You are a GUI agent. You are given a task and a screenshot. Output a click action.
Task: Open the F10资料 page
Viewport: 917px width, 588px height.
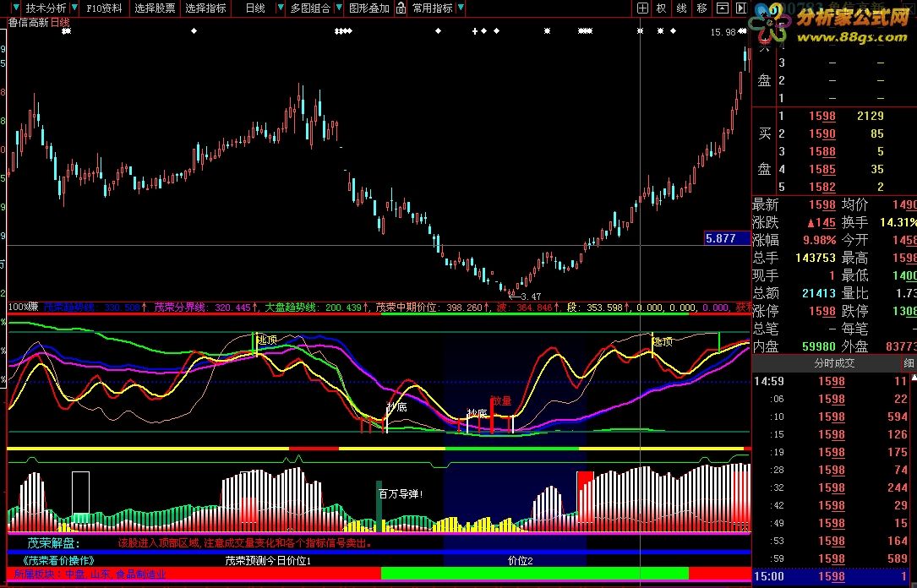104,8
